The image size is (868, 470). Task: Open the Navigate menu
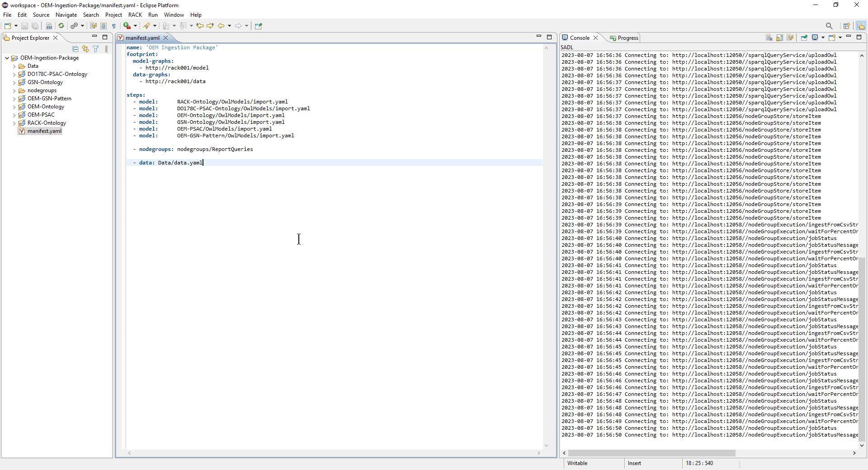point(66,15)
